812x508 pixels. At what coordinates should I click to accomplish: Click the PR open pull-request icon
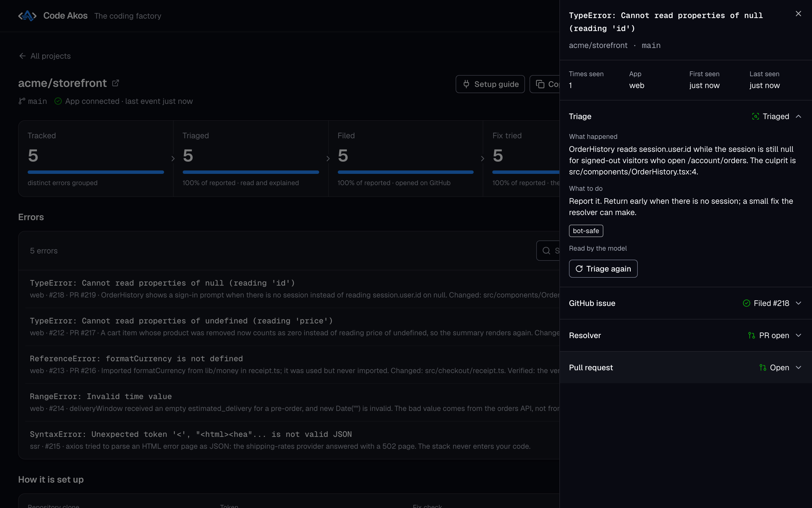tap(752, 335)
